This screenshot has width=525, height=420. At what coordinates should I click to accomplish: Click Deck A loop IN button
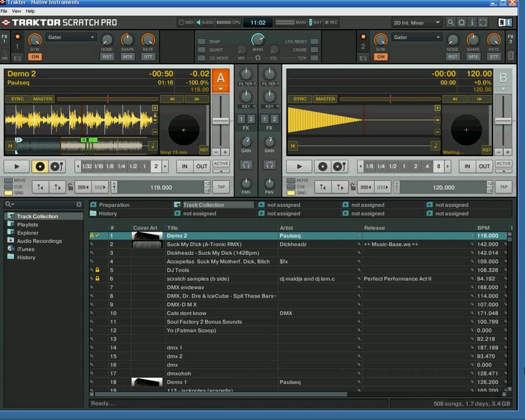coord(184,166)
